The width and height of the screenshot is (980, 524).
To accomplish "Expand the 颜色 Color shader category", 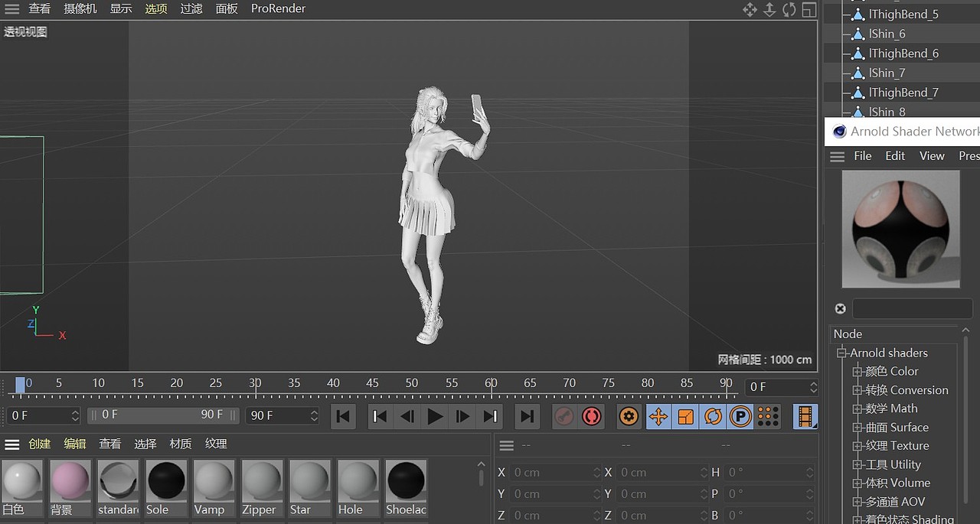I will click(x=857, y=372).
